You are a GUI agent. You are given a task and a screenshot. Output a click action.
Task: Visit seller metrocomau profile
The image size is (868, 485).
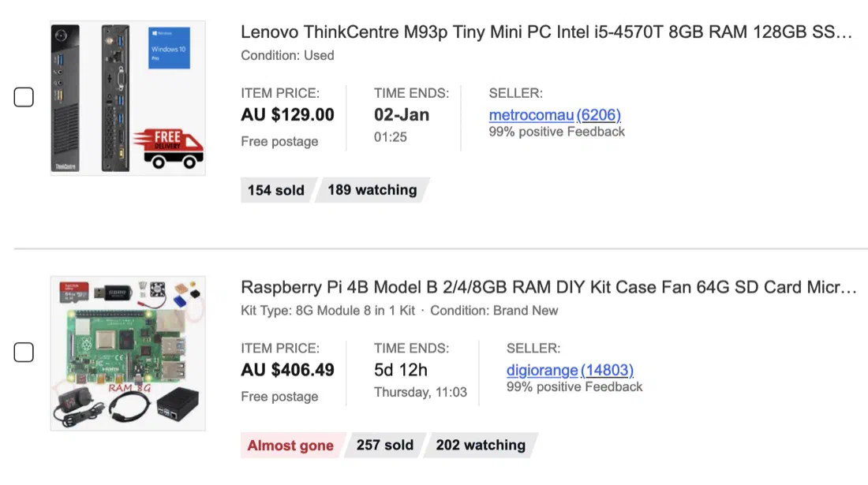click(x=555, y=115)
